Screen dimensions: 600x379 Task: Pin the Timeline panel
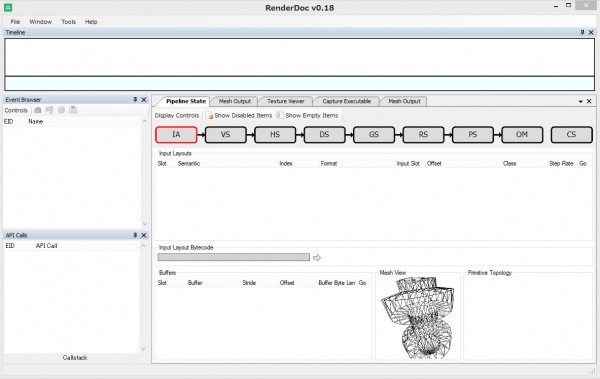pos(582,33)
